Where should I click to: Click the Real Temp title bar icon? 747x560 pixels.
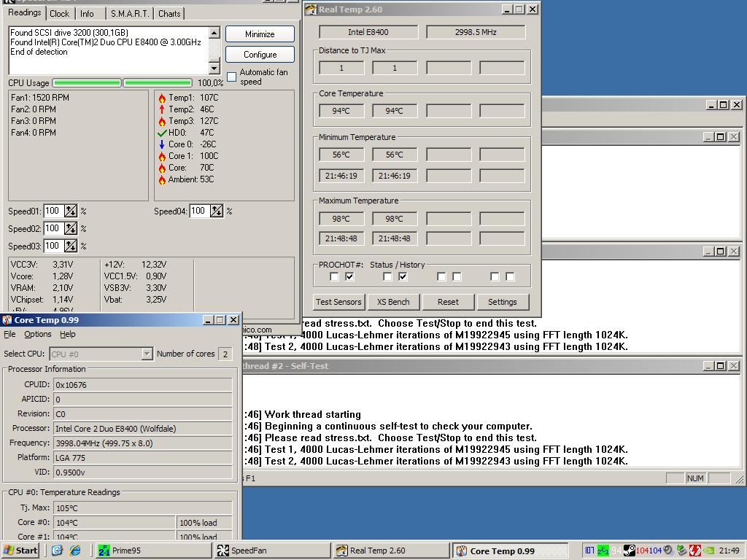click(311, 9)
